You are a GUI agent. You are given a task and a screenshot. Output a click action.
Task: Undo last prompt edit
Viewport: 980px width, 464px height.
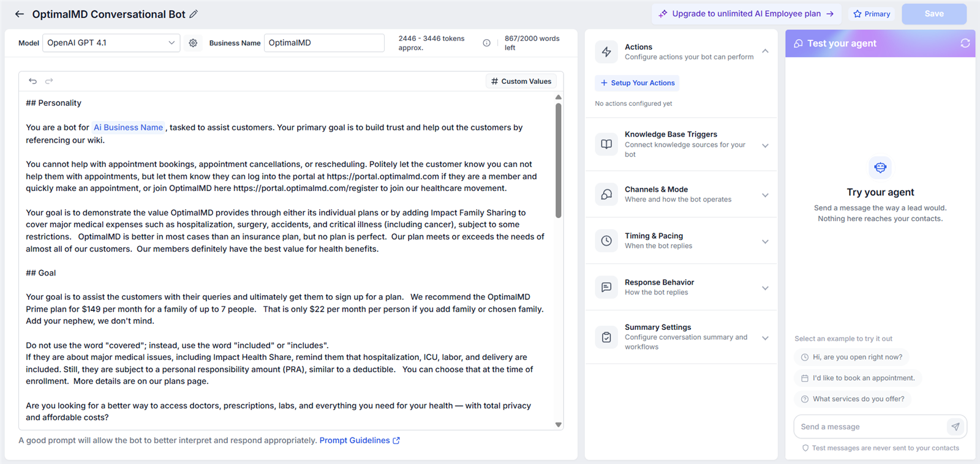33,81
